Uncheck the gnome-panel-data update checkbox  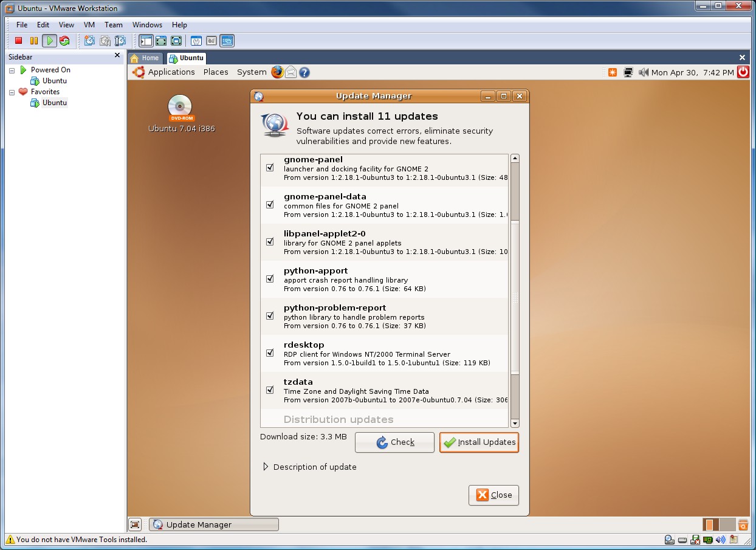270,205
